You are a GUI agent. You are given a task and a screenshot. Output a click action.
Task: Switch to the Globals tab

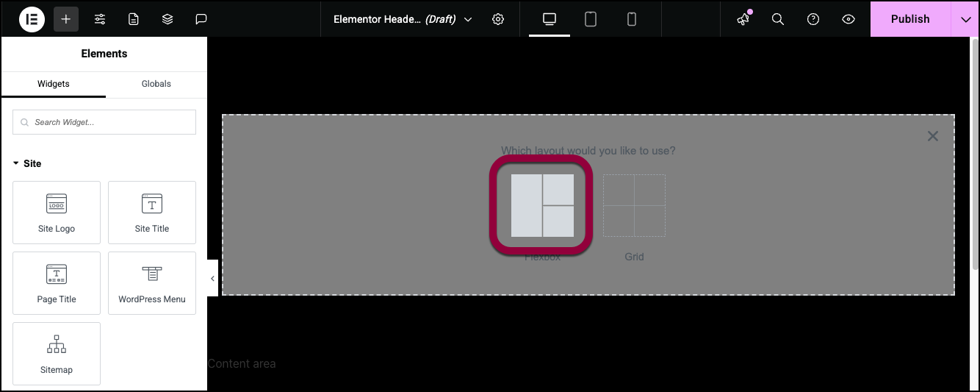[156, 84]
